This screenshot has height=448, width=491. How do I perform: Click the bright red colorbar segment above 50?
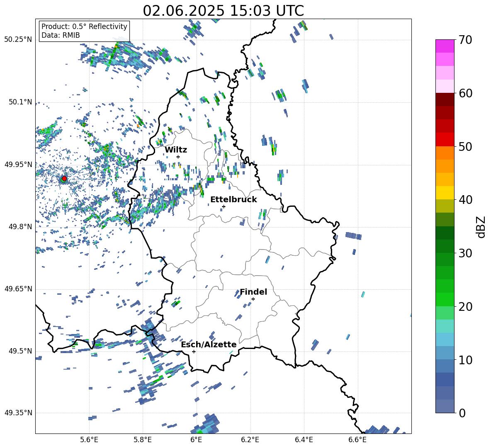pos(445,140)
